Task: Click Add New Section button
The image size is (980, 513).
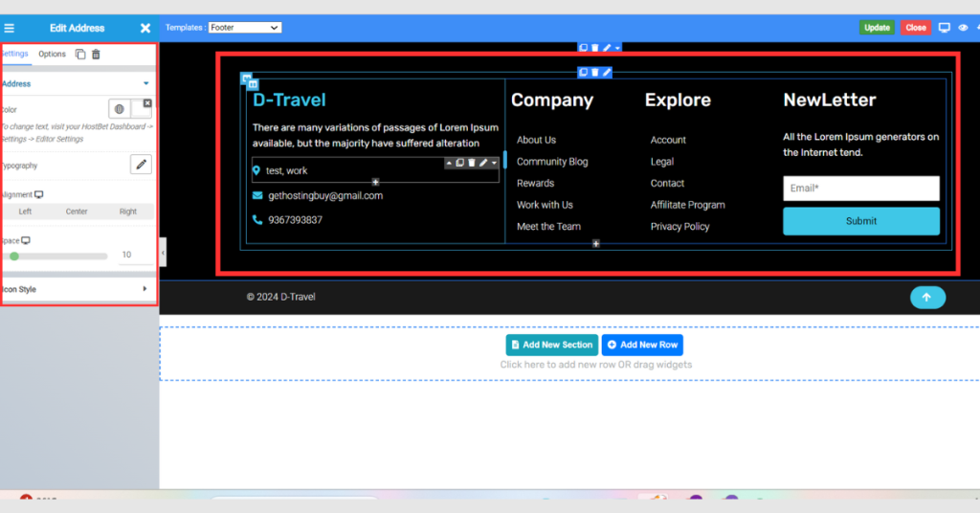Action: tap(552, 345)
